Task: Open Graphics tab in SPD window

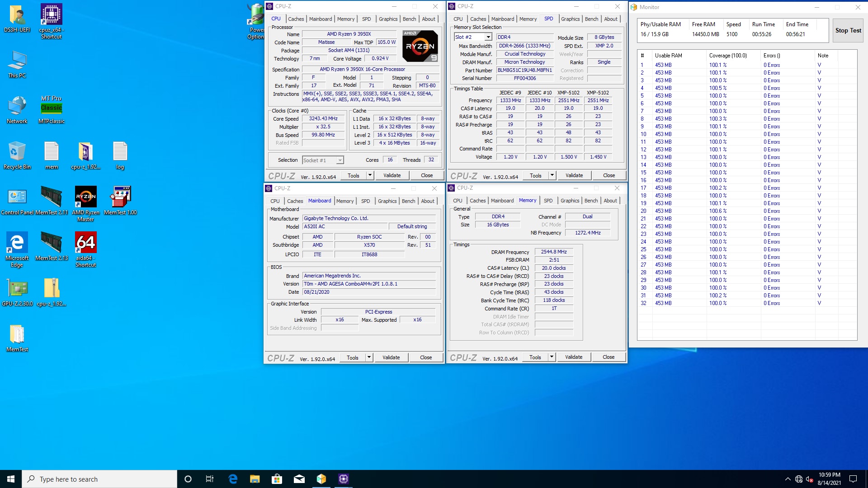Action: (x=570, y=19)
